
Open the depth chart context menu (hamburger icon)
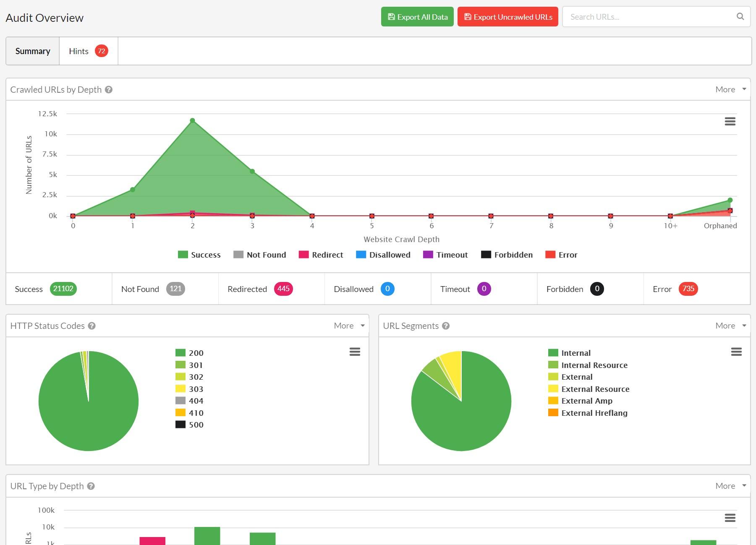coord(730,121)
